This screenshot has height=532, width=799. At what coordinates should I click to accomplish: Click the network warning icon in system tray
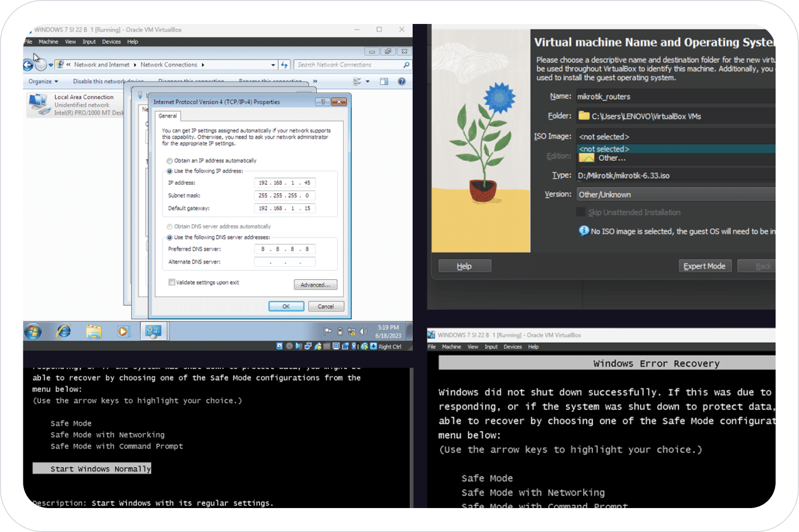click(x=352, y=331)
